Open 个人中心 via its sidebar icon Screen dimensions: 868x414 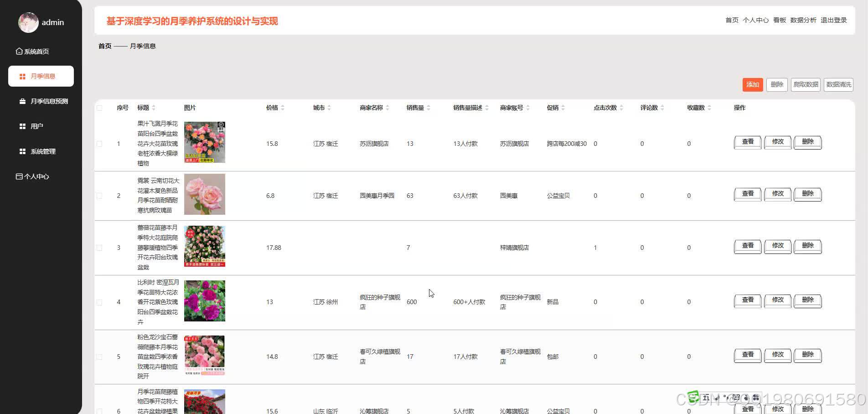(19, 176)
